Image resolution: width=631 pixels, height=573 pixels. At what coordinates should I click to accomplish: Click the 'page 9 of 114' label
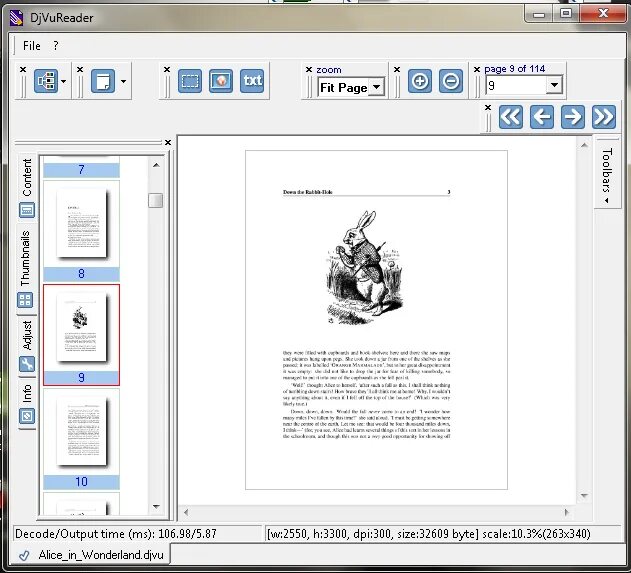coord(515,69)
